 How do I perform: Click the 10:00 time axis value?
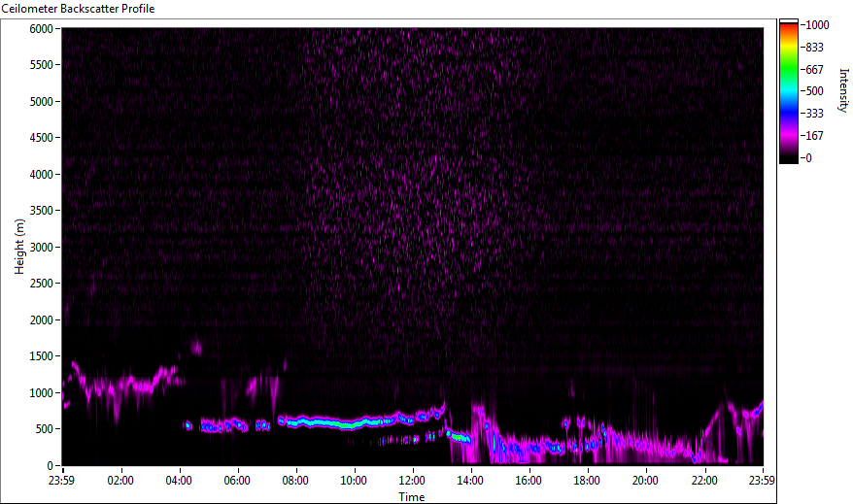354,481
